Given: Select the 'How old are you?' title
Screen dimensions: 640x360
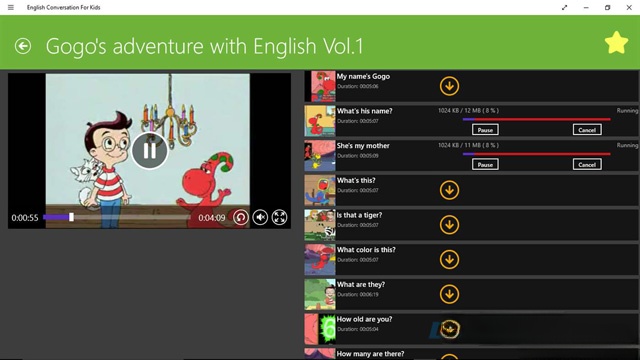Looking at the screenshot, I should click(x=364, y=319).
